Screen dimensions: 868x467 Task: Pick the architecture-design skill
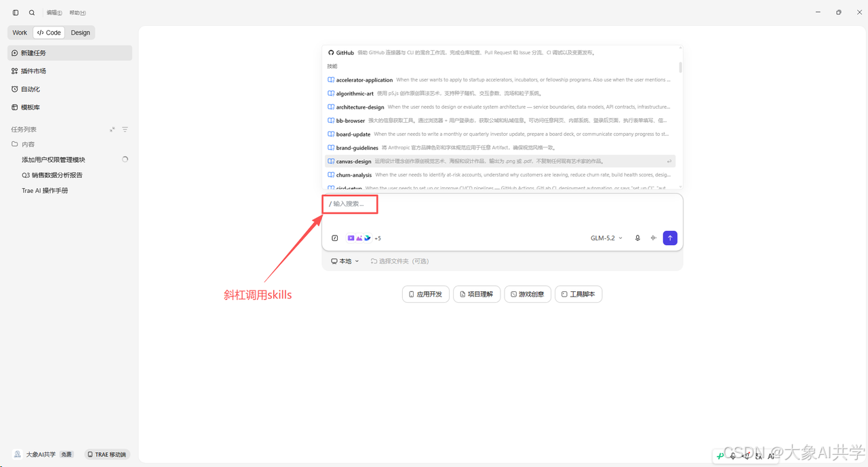pyautogui.click(x=499, y=107)
